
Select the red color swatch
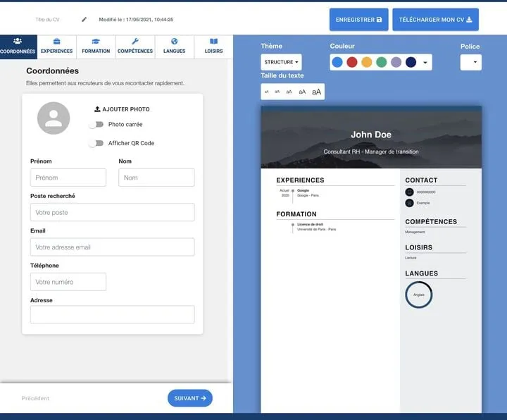point(352,62)
